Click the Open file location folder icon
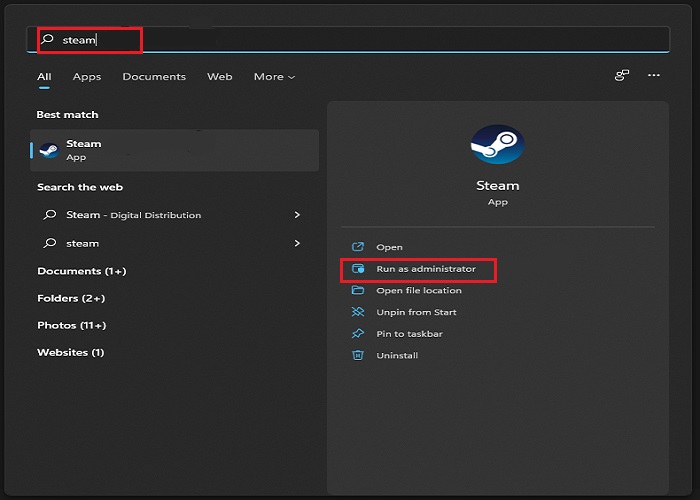 click(x=358, y=290)
